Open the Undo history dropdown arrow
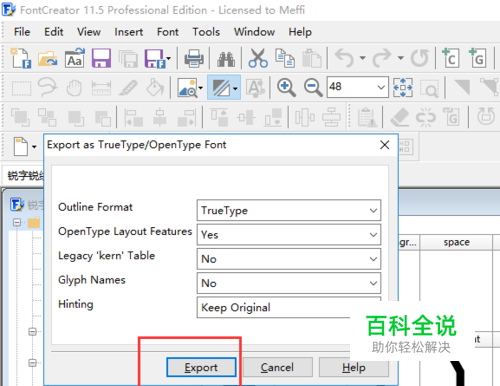The height and width of the screenshot is (386, 500). click(x=363, y=58)
